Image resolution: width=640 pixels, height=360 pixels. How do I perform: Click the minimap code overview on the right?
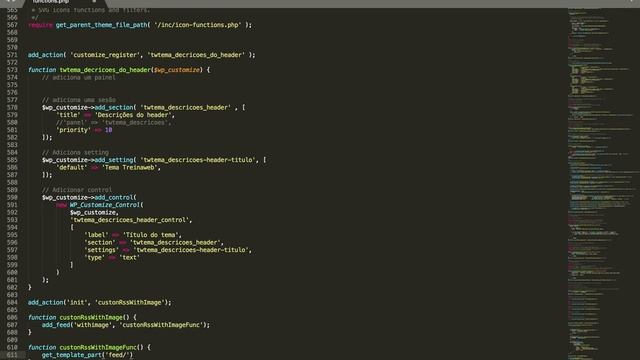tap(603, 184)
